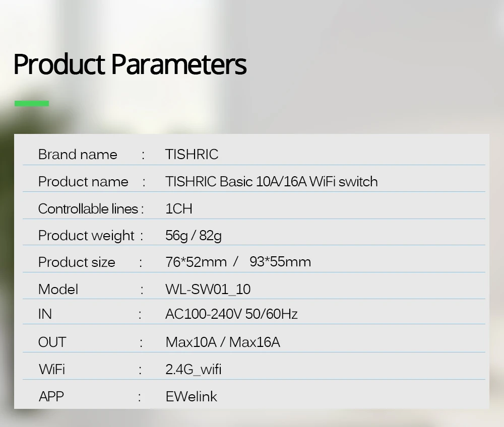Click the 1CH value

pyautogui.click(x=179, y=208)
